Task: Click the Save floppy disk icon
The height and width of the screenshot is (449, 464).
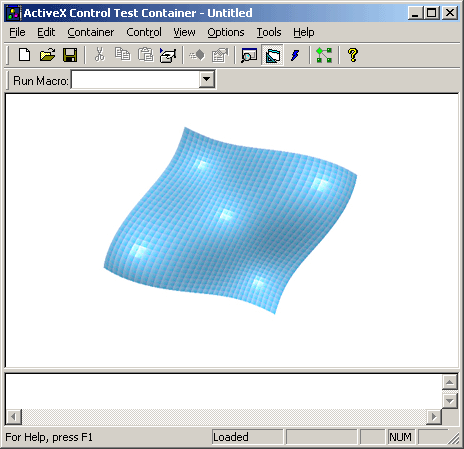Action: 70,55
